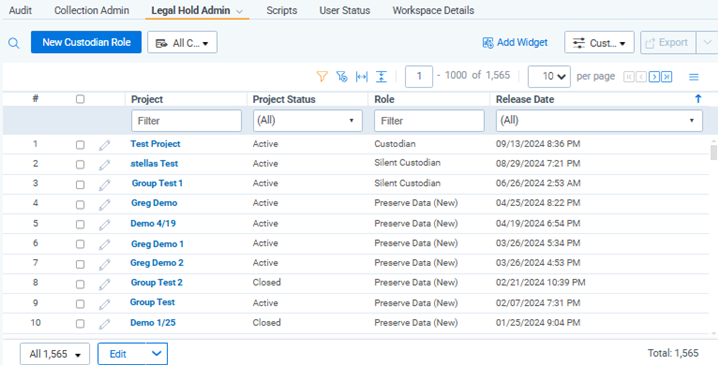The height and width of the screenshot is (365, 718).
Task: Jump to the last page arrow
Action: 667,77
